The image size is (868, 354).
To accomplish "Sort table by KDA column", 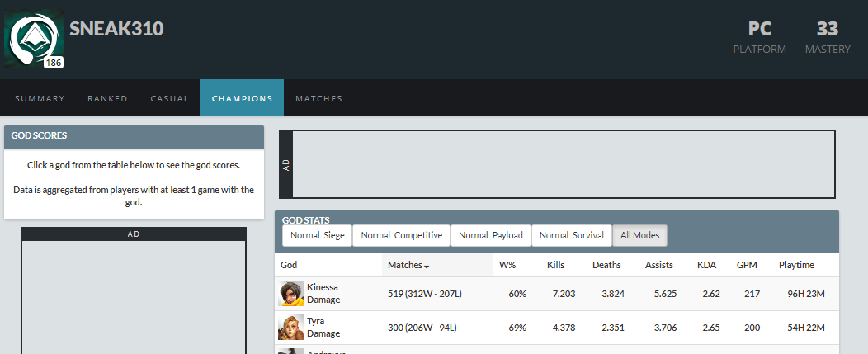I will [706, 265].
